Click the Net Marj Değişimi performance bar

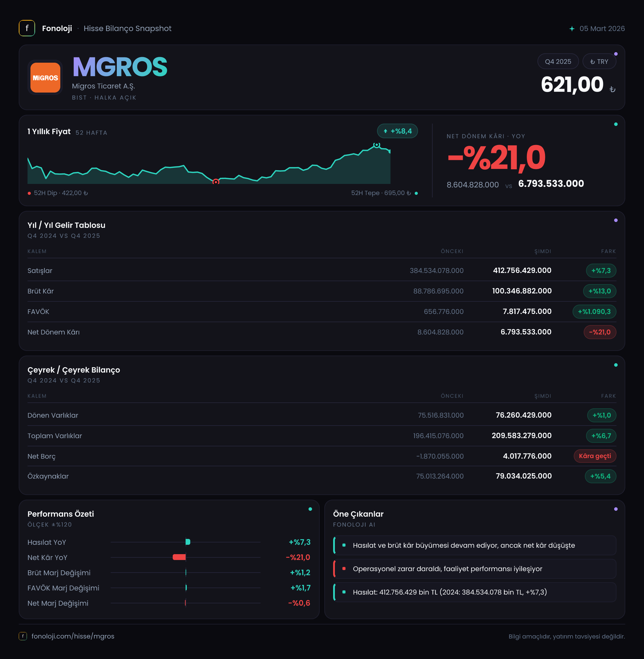point(185,603)
